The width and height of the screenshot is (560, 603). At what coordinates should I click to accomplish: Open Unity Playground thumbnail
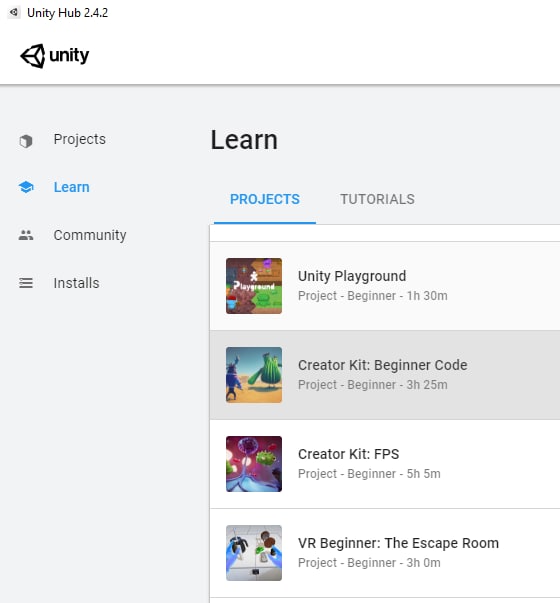(x=254, y=286)
